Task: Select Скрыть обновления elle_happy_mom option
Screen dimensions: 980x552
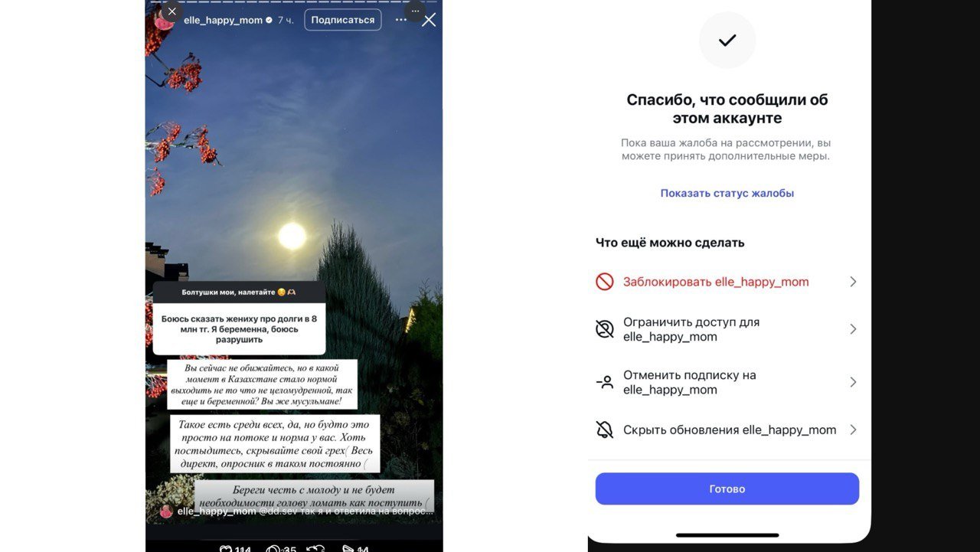Action: tap(727, 430)
